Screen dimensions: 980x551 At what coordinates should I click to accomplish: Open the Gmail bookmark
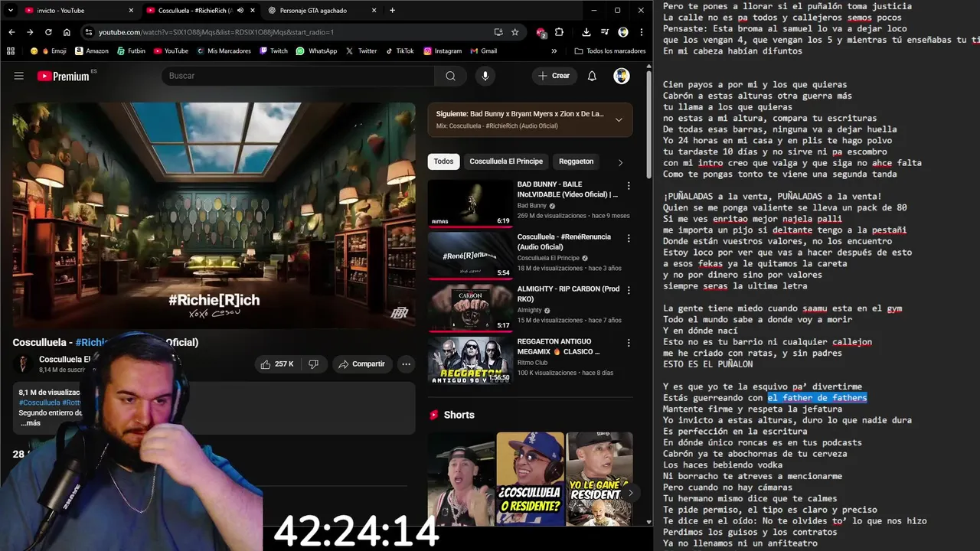pos(482,51)
